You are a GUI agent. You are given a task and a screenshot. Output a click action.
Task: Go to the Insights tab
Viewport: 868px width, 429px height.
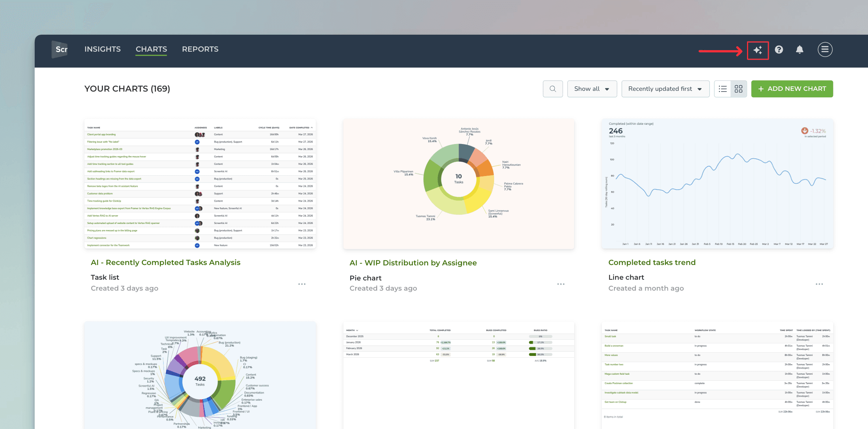103,49
